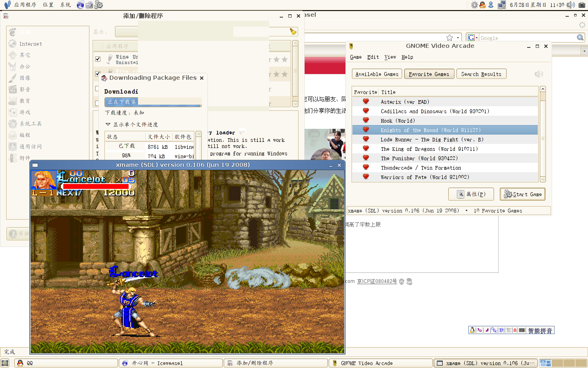Screen dimensions: 588x368
Task: Toggle heart for The King of Dragons
Action: (x=366, y=148)
